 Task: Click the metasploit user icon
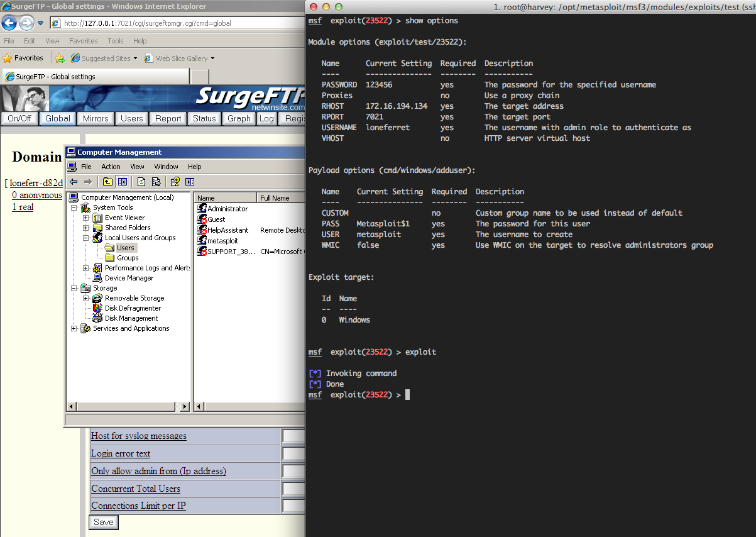point(202,240)
